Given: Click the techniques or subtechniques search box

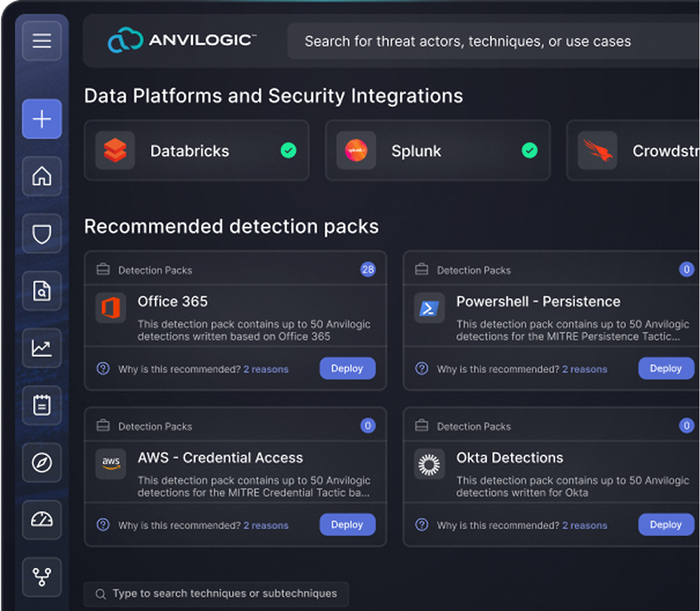Looking at the screenshot, I should (217, 593).
